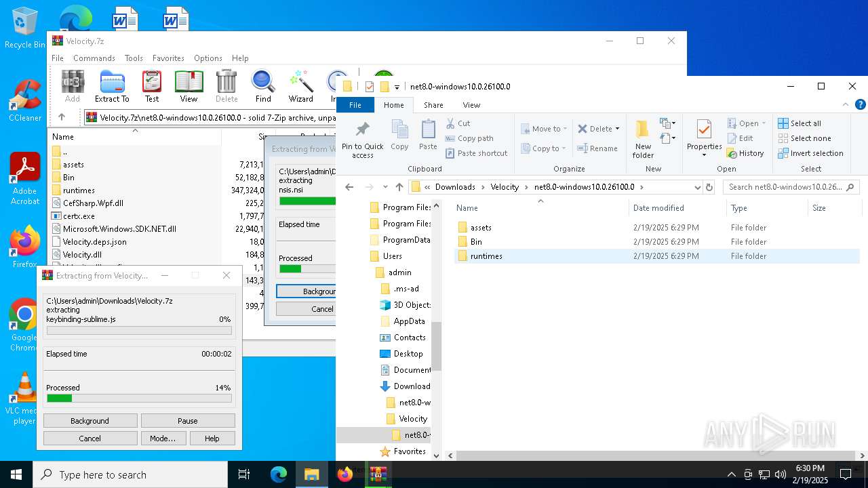Click Cut in the Explorer ribbon

(458, 123)
